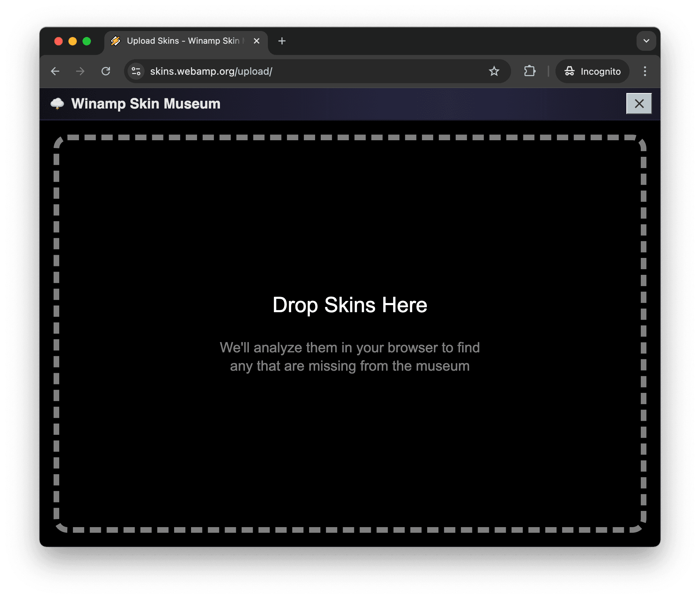Open the Extensions puzzle icon
The height and width of the screenshot is (599, 700).
[x=529, y=72]
